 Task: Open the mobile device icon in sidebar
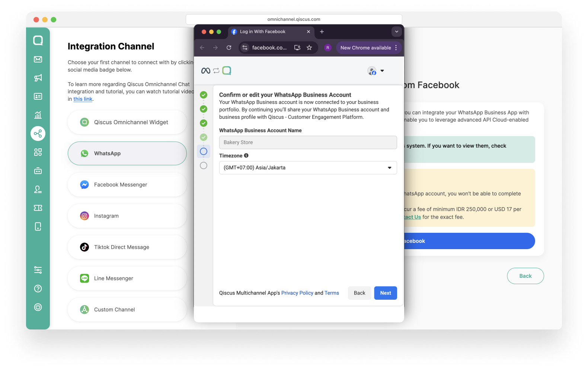click(38, 226)
